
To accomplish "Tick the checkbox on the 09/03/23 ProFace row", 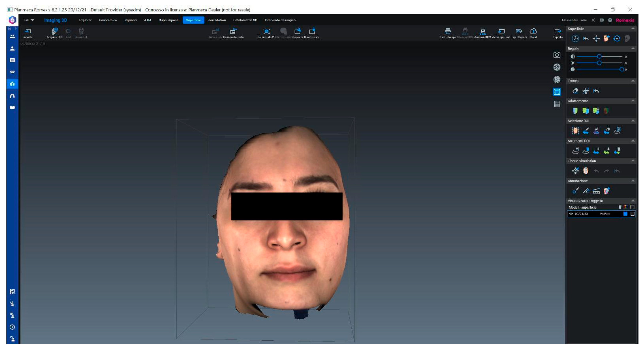I will 632,214.
